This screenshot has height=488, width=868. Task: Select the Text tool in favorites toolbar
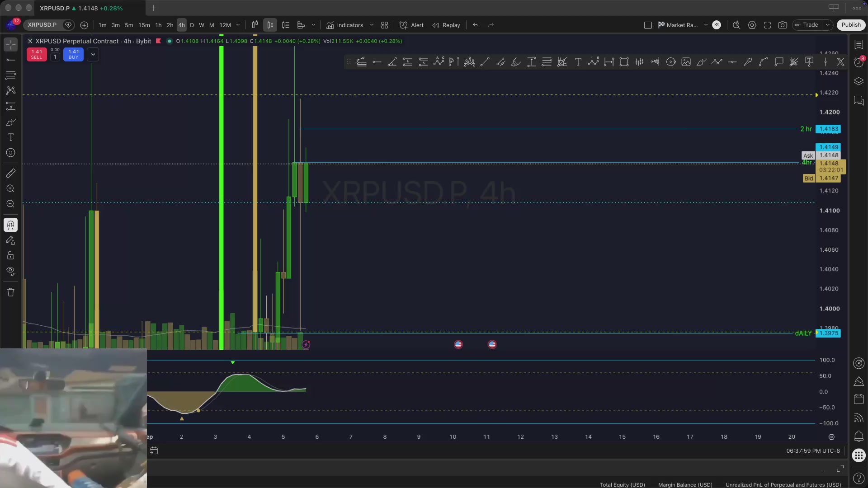(578, 62)
